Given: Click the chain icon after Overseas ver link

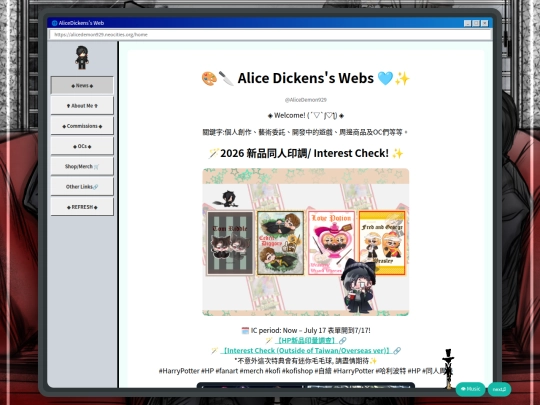Looking at the screenshot, I should coord(397,351).
